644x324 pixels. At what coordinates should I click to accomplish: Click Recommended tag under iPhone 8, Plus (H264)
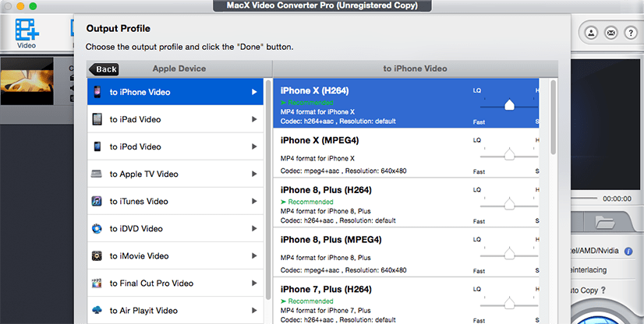[307, 202]
